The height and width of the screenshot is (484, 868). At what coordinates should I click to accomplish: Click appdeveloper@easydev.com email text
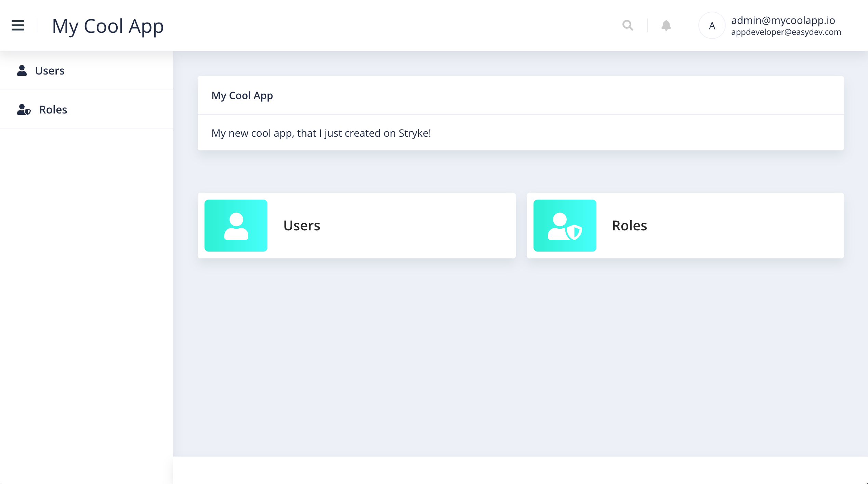pos(786,32)
